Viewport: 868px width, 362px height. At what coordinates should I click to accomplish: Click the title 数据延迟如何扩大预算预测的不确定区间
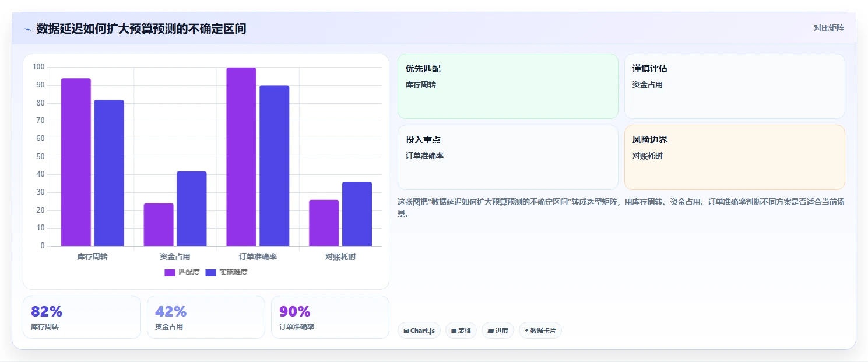tap(141, 29)
